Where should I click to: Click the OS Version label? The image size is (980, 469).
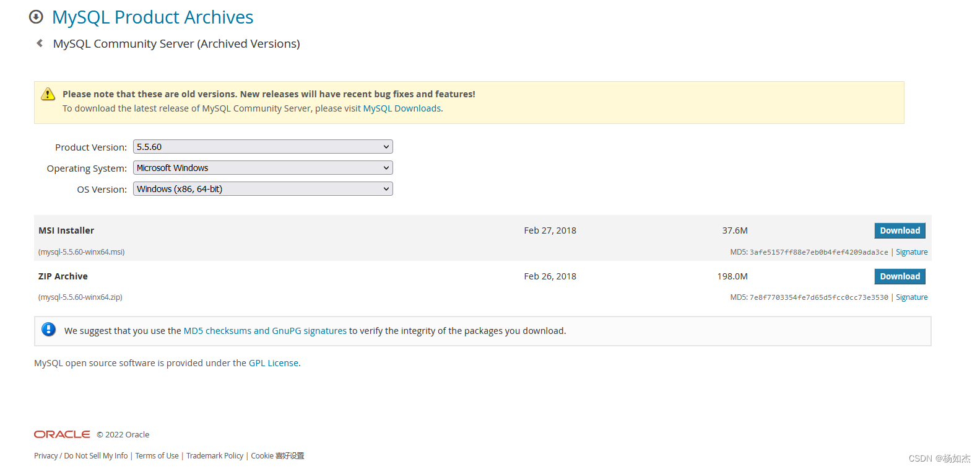tap(102, 190)
